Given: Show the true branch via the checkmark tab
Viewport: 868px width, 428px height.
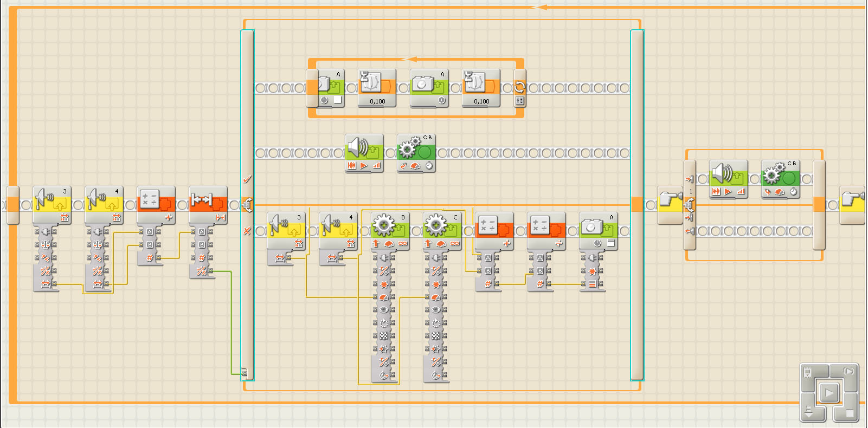Looking at the screenshot, I should point(247,179).
